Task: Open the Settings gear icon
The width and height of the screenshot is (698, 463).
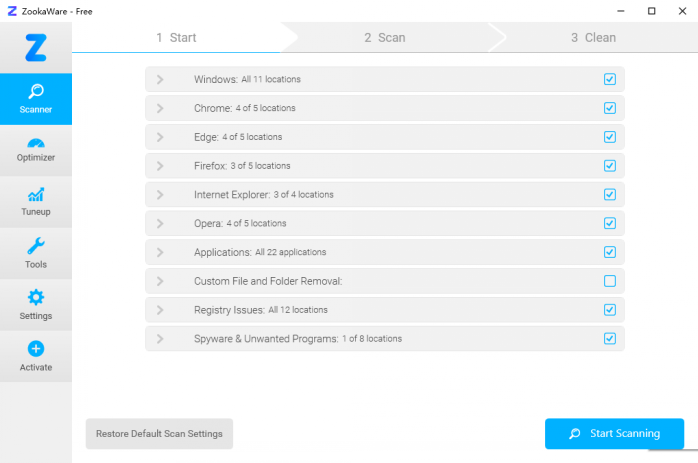Action: 36,297
